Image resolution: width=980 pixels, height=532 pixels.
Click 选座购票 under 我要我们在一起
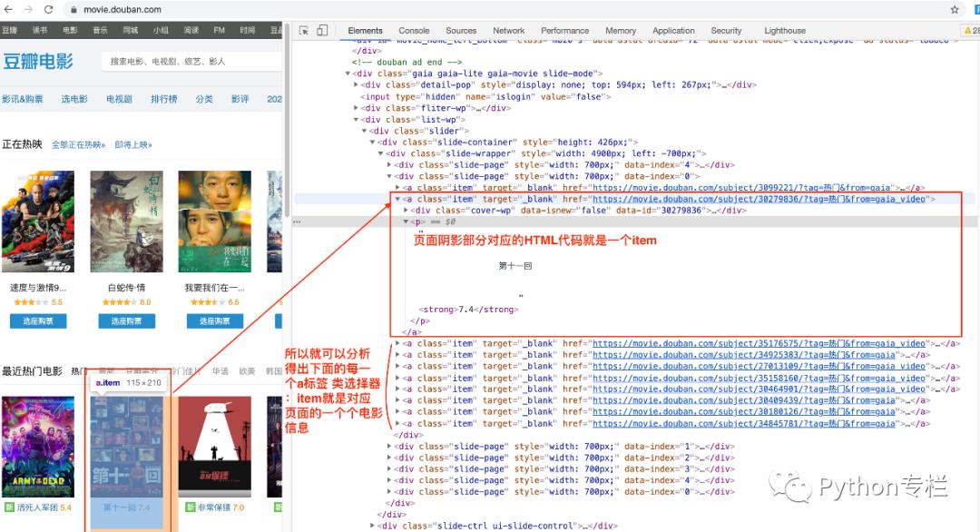click(214, 320)
